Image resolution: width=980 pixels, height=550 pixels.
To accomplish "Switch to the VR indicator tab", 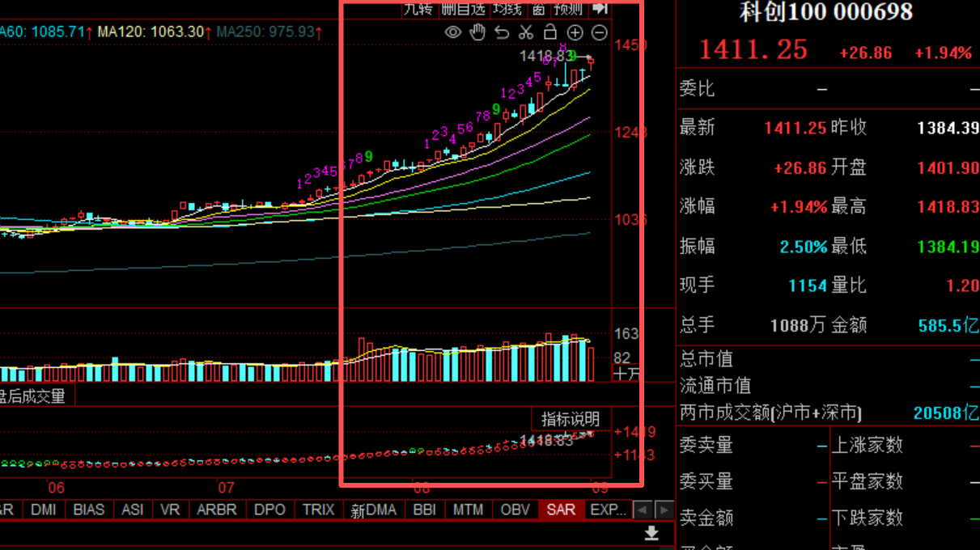I will [x=170, y=510].
